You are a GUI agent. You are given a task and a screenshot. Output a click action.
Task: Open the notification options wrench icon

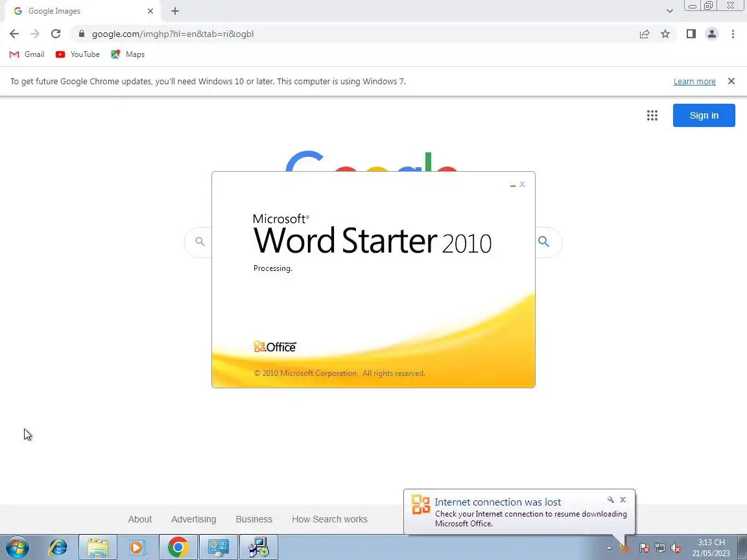[x=610, y=500]
